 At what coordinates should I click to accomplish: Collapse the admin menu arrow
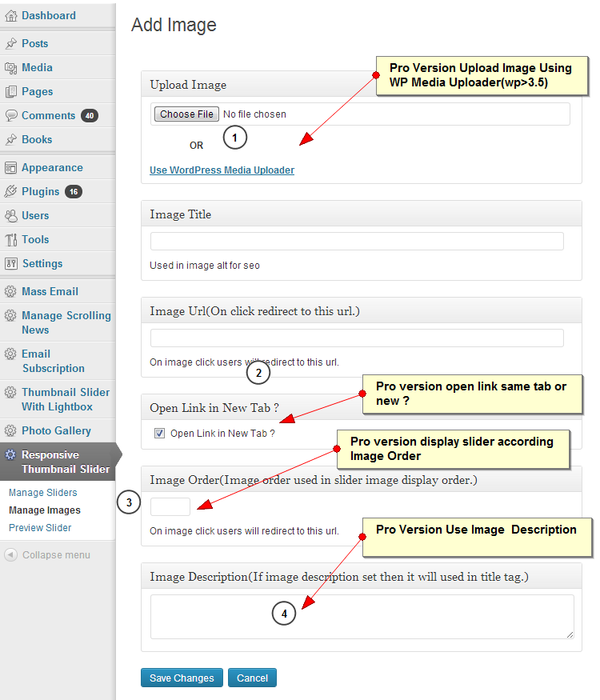click(x=10, y=555)
